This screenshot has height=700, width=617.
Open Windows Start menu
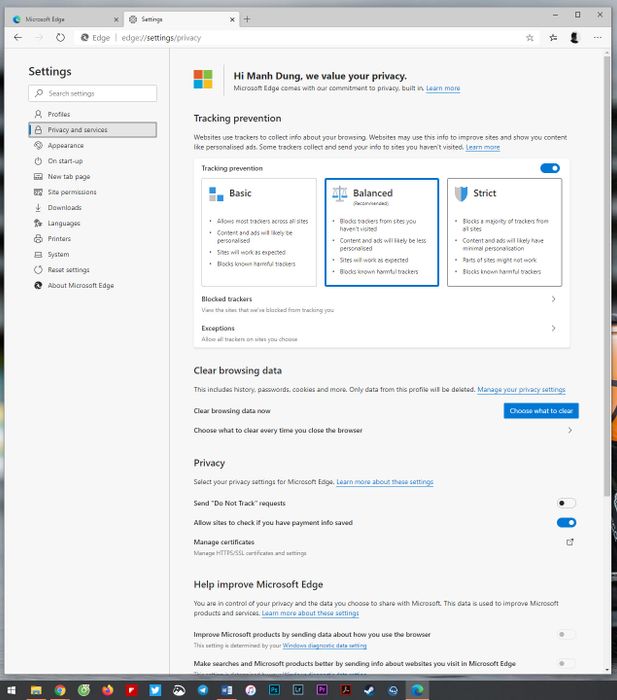12,691
